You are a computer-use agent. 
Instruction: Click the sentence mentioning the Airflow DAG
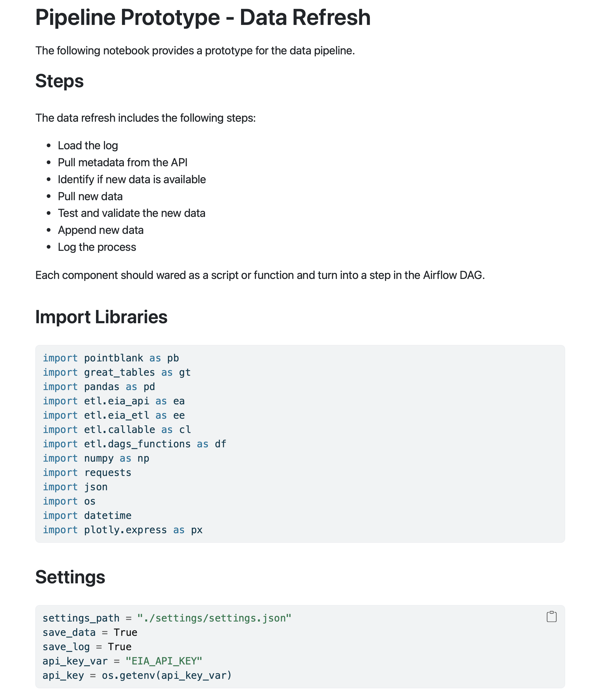click(x=260, y=275)
